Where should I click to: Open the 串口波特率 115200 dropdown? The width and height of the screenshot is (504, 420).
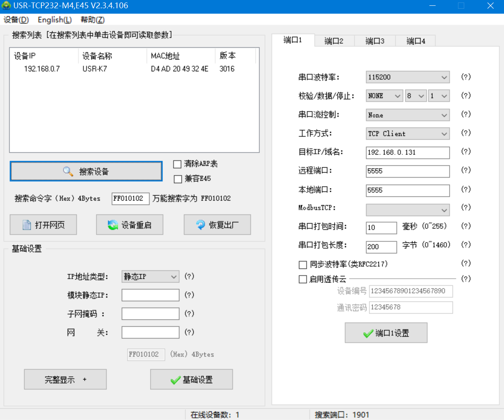[x=408, y=77]
